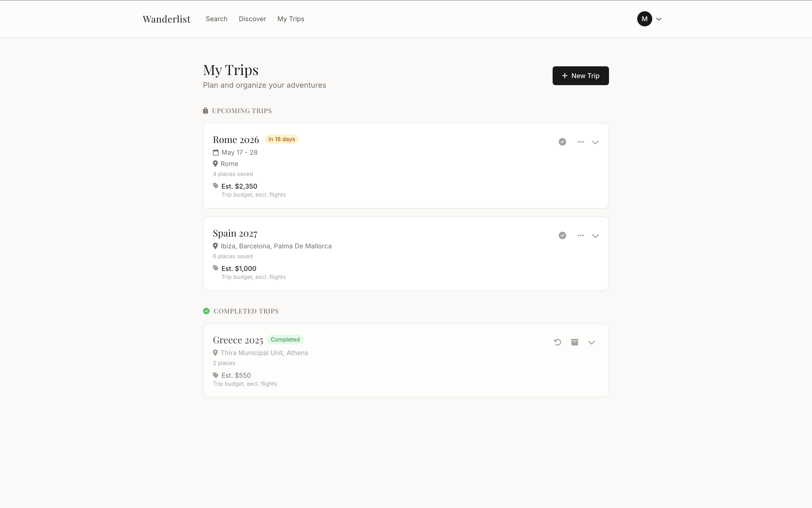
Task: Click 'Thira Municipal Unit, Athens' text
Action: [264, 353]
